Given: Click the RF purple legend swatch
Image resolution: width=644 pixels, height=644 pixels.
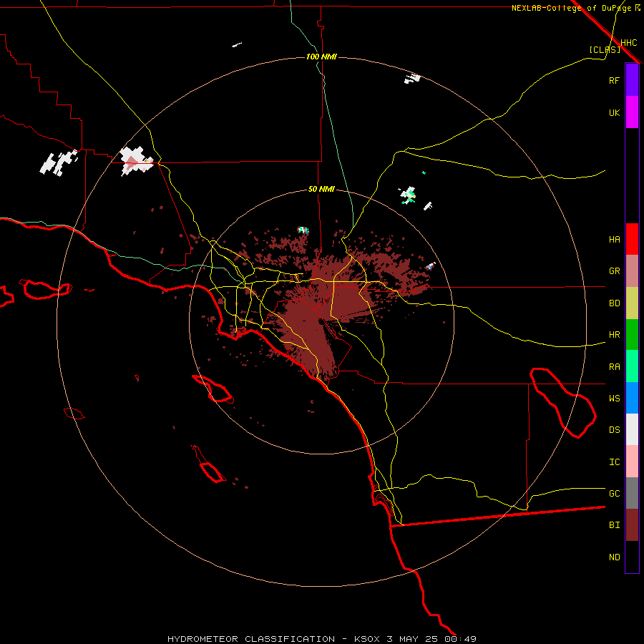Looking at the screenshot, I should tap(632, 80).
